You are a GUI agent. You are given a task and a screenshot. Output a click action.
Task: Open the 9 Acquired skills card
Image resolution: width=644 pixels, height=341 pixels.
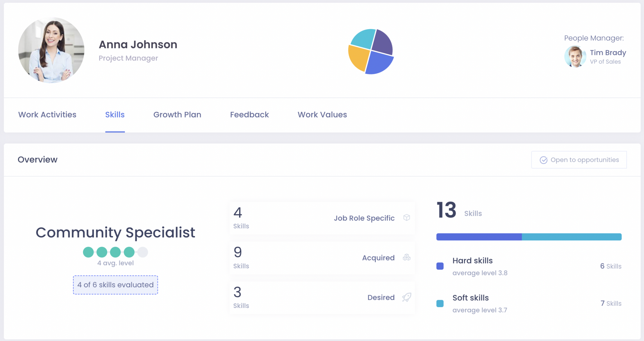click(x=322, y=258)
